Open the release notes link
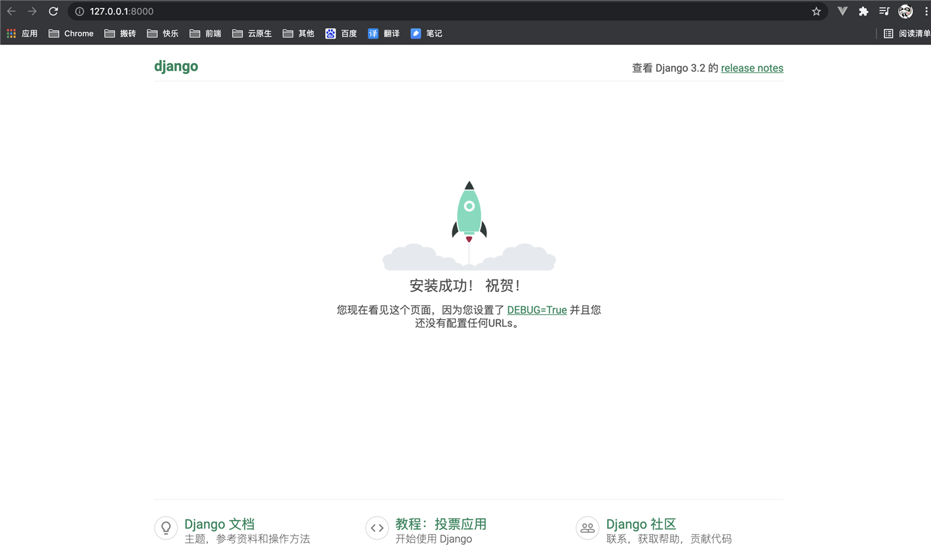 (752, 68)
